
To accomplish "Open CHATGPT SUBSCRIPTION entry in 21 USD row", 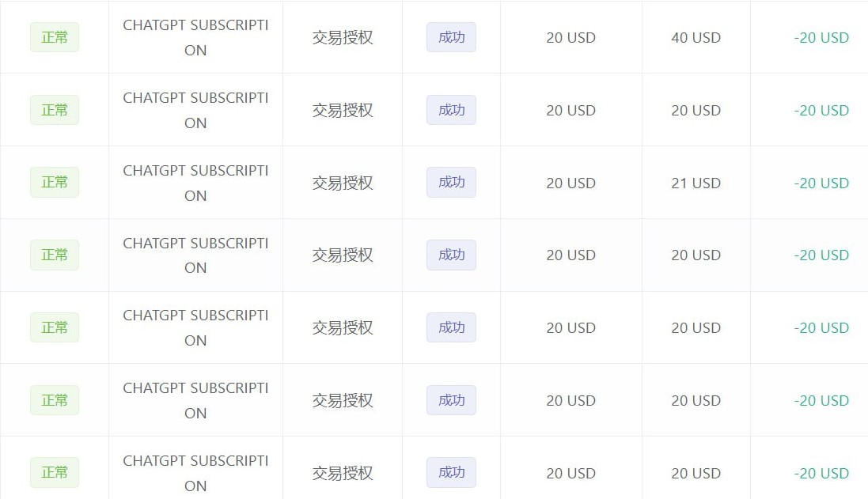I will tap(195, 183).
